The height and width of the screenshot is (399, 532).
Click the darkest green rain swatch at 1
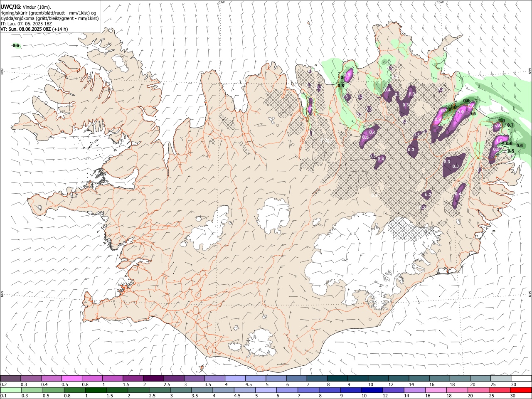(x=96, y=390)
